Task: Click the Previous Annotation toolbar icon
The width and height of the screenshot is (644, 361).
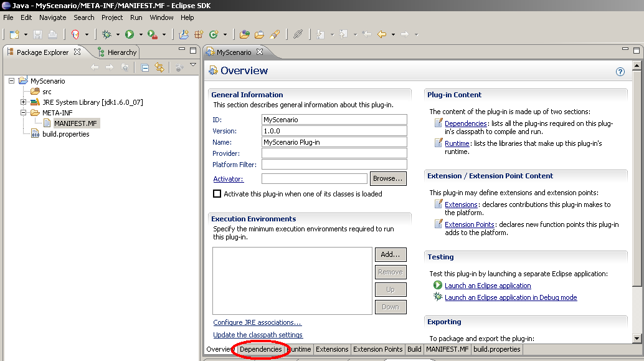Action: pos(344,34)
